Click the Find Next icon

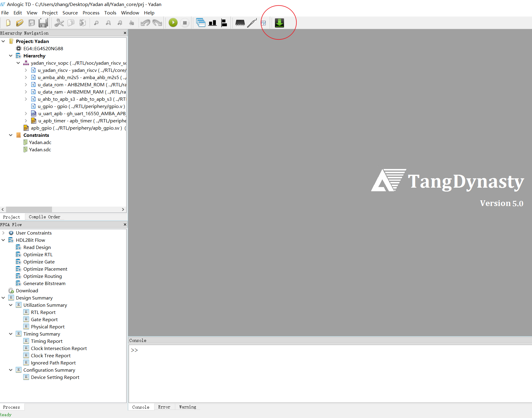coord(120,23)
